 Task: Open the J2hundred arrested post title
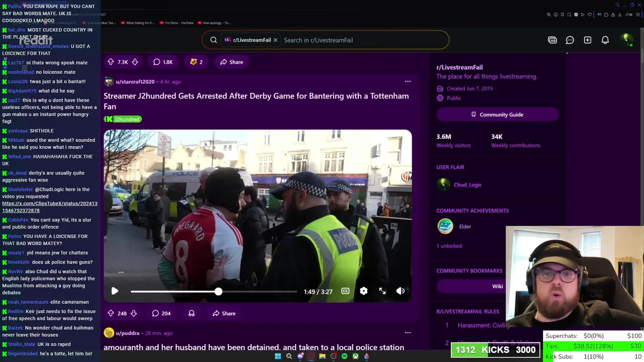pos(256,101)
